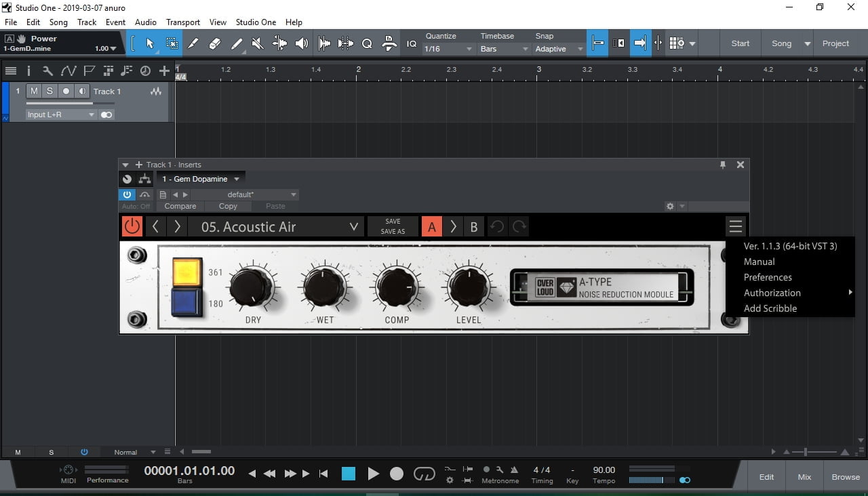The image size is (868, 496).
Task: Select next preset arrow in Dopamine
Action: 177,226
